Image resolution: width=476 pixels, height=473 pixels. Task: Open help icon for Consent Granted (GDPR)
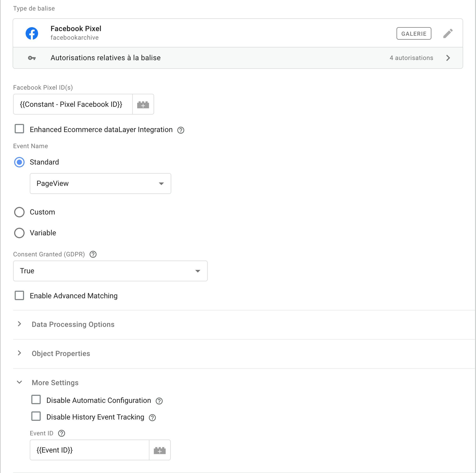pos(93,254)
